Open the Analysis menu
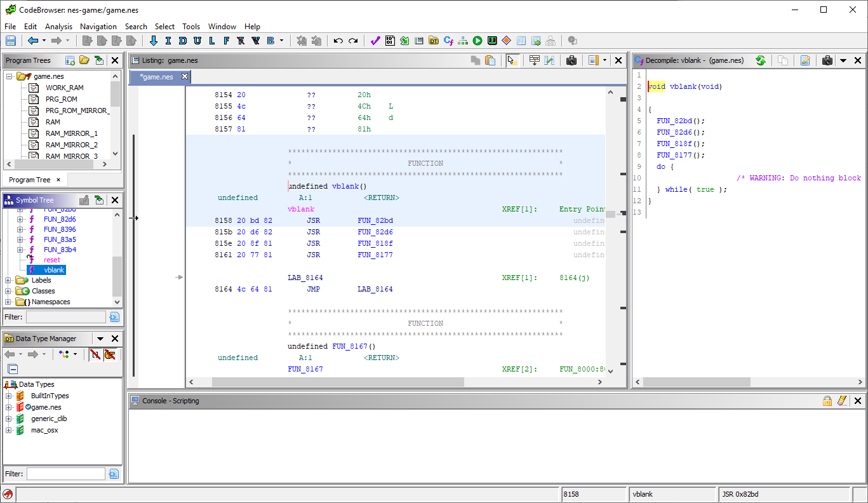This screenshot has height=503, width=868. [x=58, y=27]
